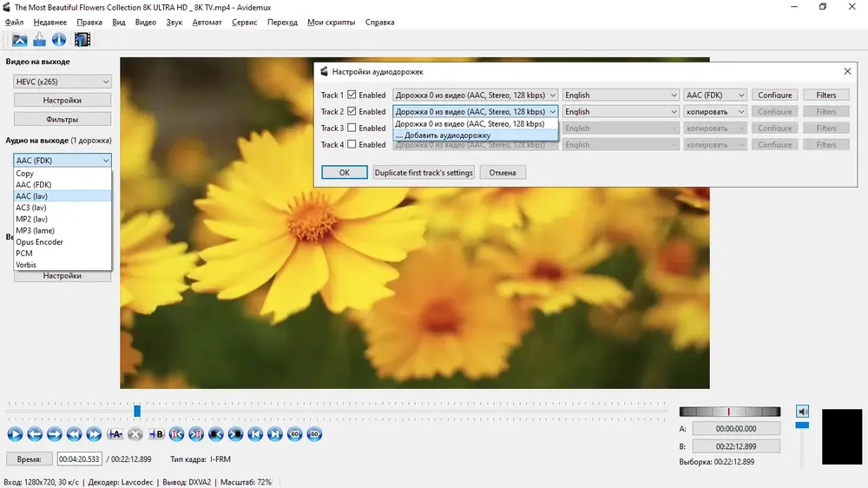Screen dimensions: 868x488
Task: Pick Vorbis from the audio list
Action: [x=62, y=265]
